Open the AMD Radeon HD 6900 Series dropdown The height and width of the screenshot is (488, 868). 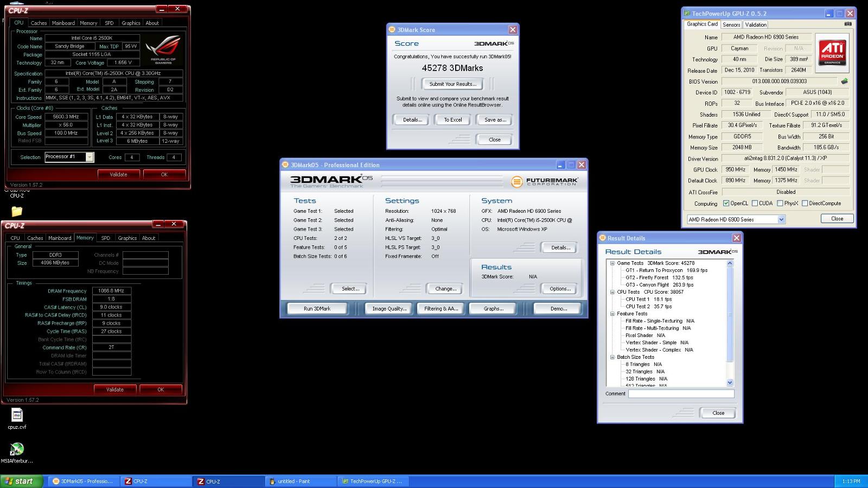point(736,219)
